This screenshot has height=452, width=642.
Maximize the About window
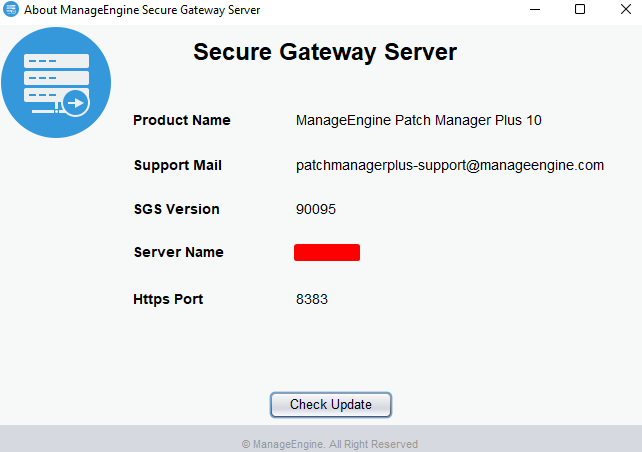click(580, 9)
